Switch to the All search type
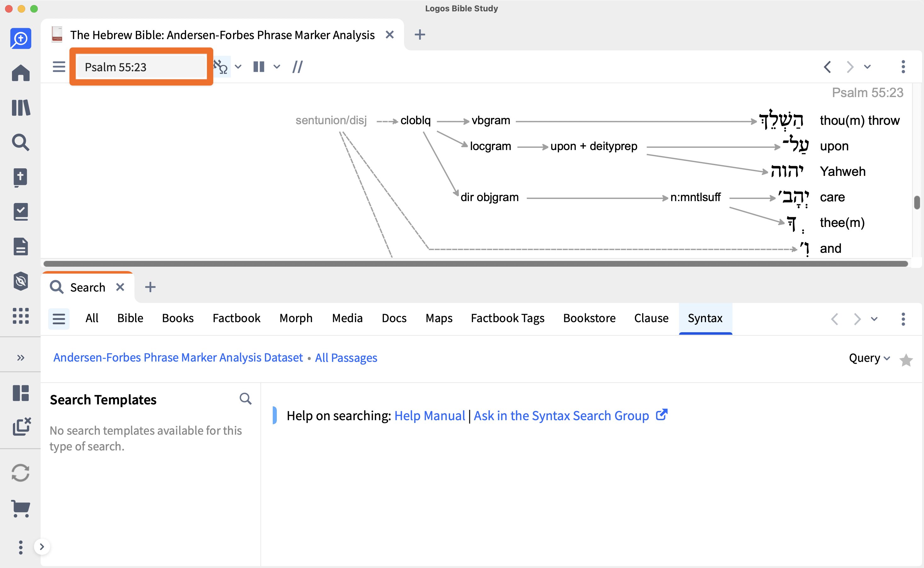Viewport: 924px width, 568px height. 92,318
